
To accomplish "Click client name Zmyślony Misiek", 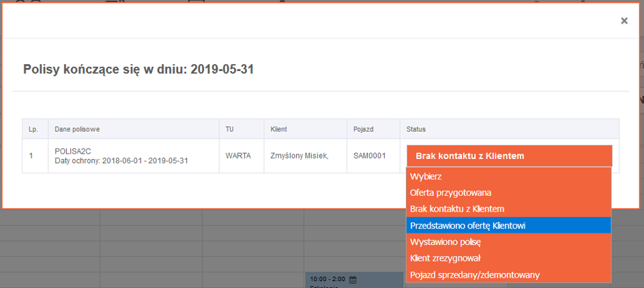I will (299, 156).
